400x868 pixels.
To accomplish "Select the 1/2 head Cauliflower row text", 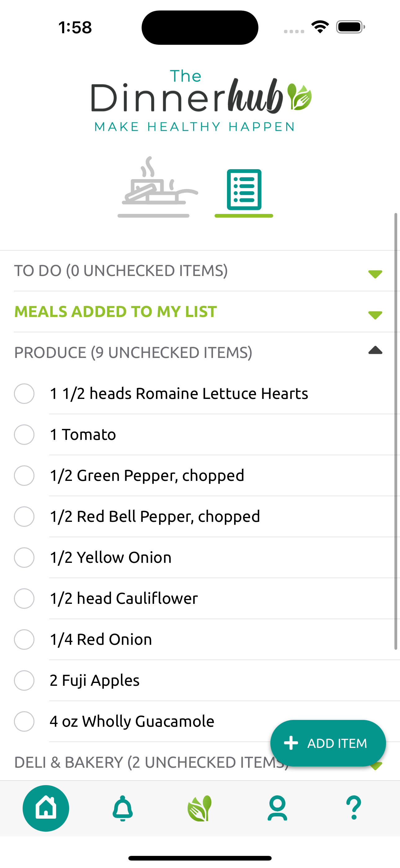I will click(124, 599).
